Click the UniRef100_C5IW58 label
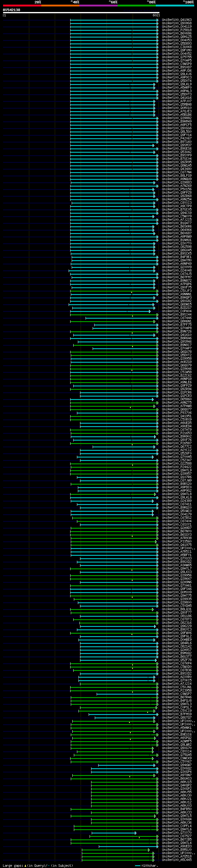Screen dimensions: 197x868 pyautogui.click(x=177, y=372)
